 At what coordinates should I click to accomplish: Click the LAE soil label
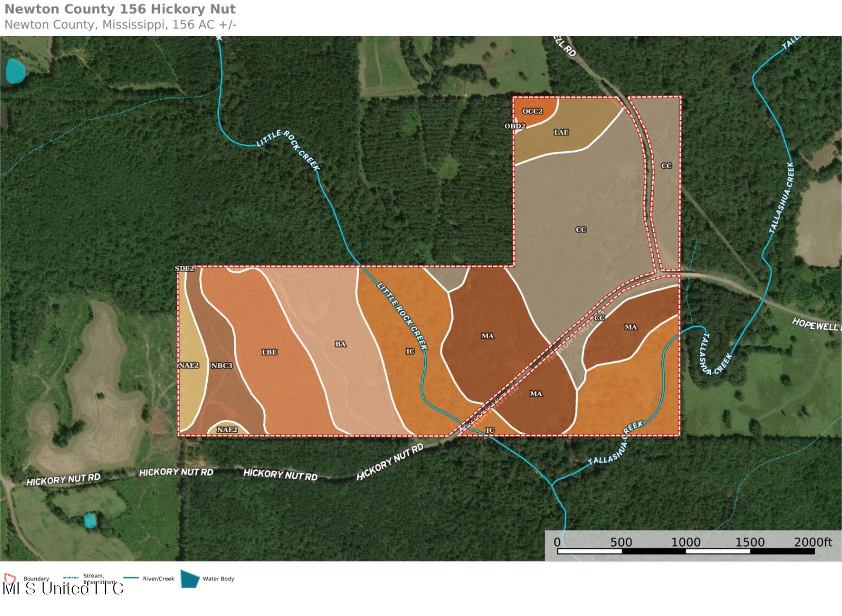click(562, 132)
